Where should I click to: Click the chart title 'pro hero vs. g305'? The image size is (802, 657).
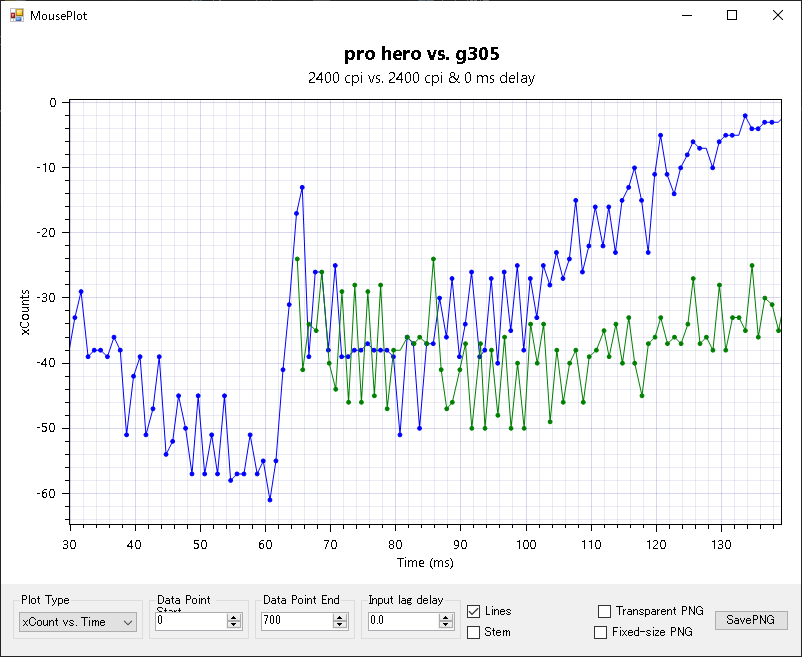[x=421, y=53]
